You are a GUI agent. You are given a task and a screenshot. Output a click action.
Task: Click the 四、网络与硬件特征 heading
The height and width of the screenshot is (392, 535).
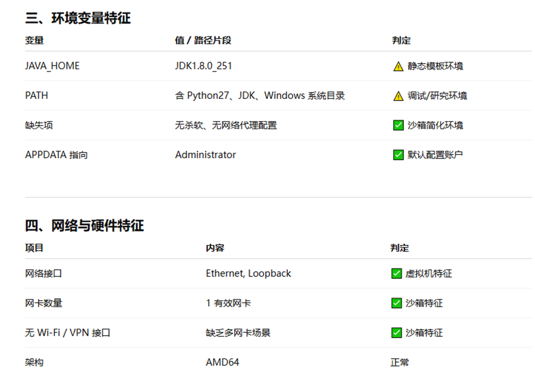tap(84, 226)
